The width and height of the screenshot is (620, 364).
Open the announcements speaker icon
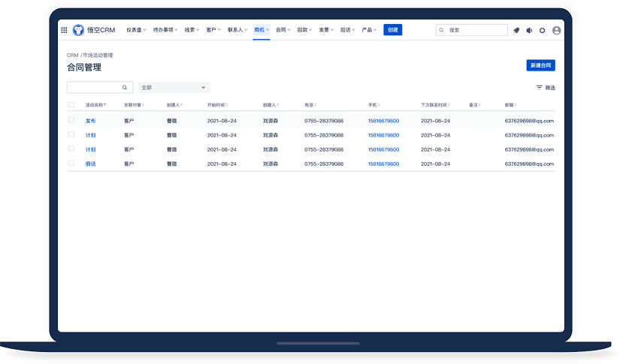pyautogui.click(x=529, y=30)
